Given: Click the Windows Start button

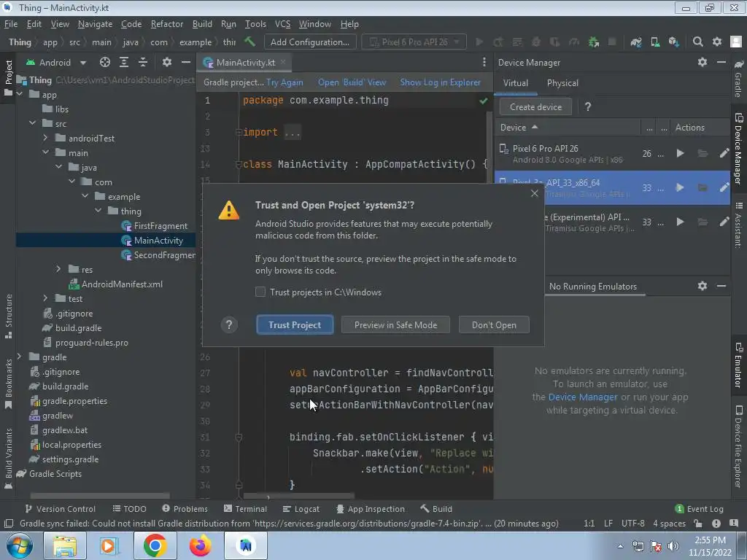Looking at the screenshot, I should pos(20,545).
